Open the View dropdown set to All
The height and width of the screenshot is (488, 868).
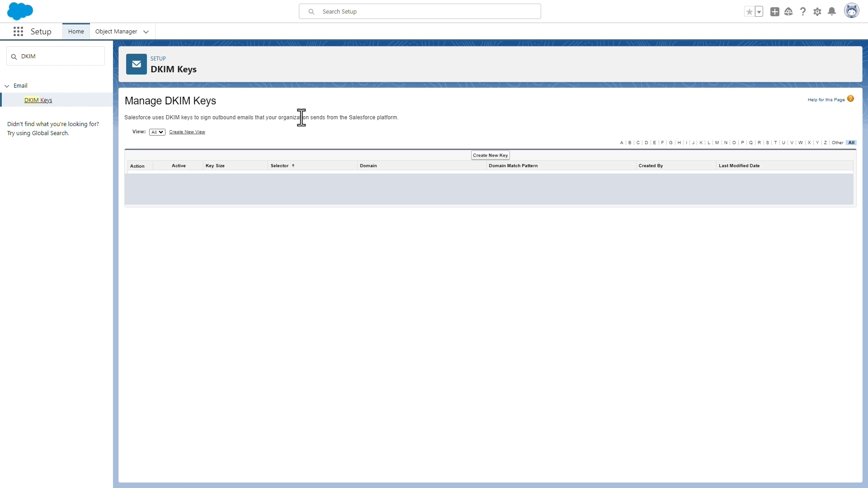pyautogui.click(x=157, y=132)
